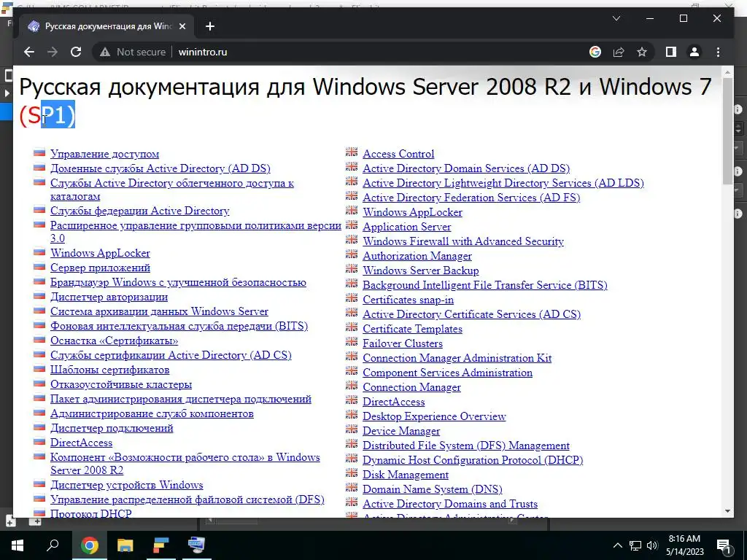Open the tab search dropdown arrow
This screenshot has height=560, width=747.
616,18
